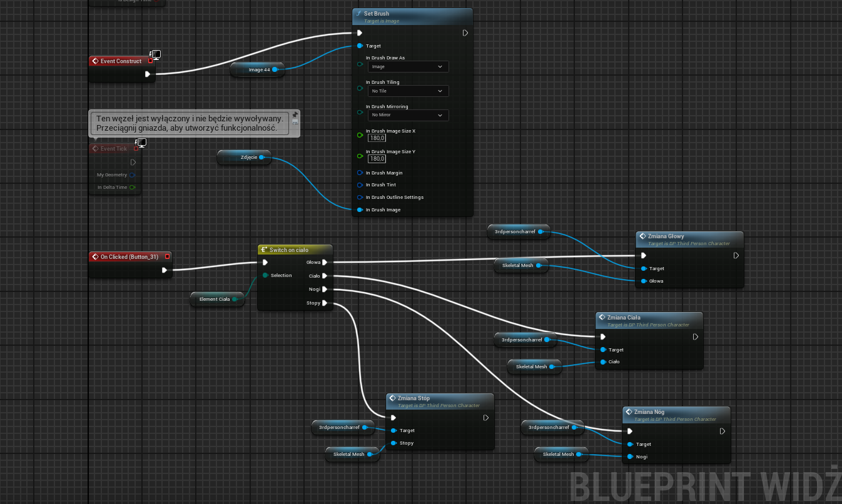The width and height of the screenshot is (842, 504).
Task: Click the In Brush Image pin
Action: 360,210
